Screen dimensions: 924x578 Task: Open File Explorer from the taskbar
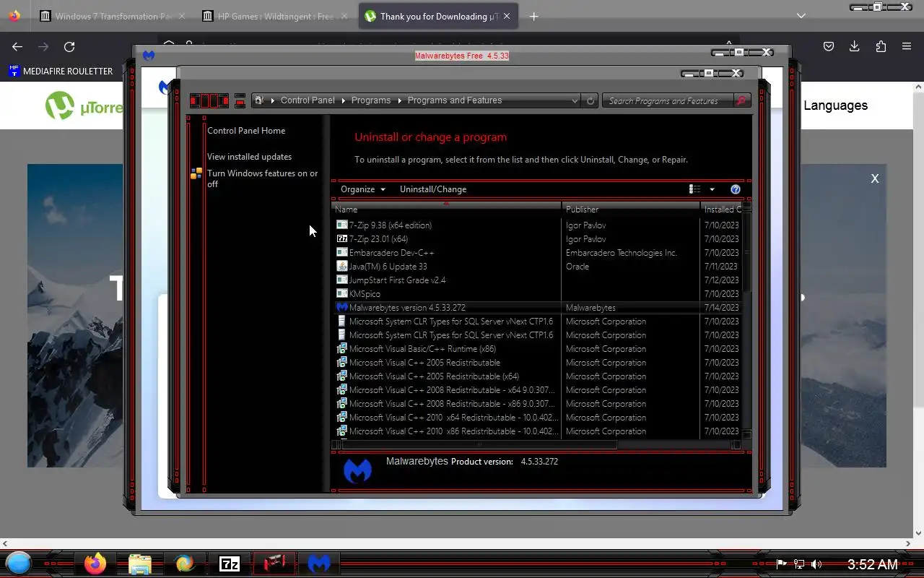140,564
